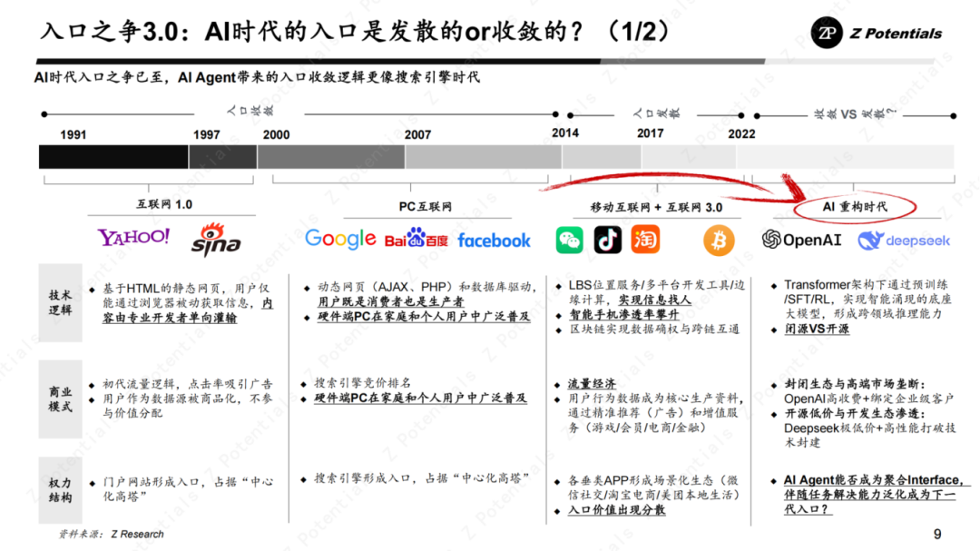This screenshot has height=551, width=980.
Task: Click the year 2000 label
Action: pyautogui.click(x=276, y=135)
